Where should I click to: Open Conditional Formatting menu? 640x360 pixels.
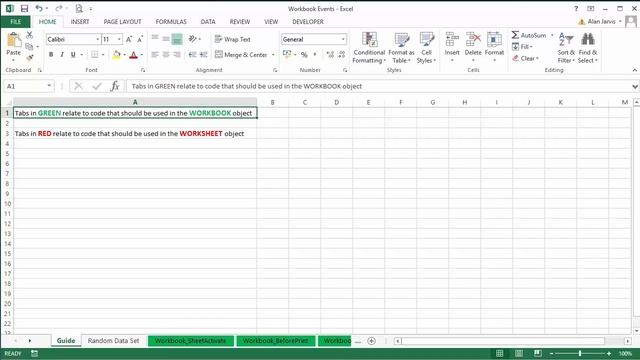pyautogui.click(x=369, y=48)
